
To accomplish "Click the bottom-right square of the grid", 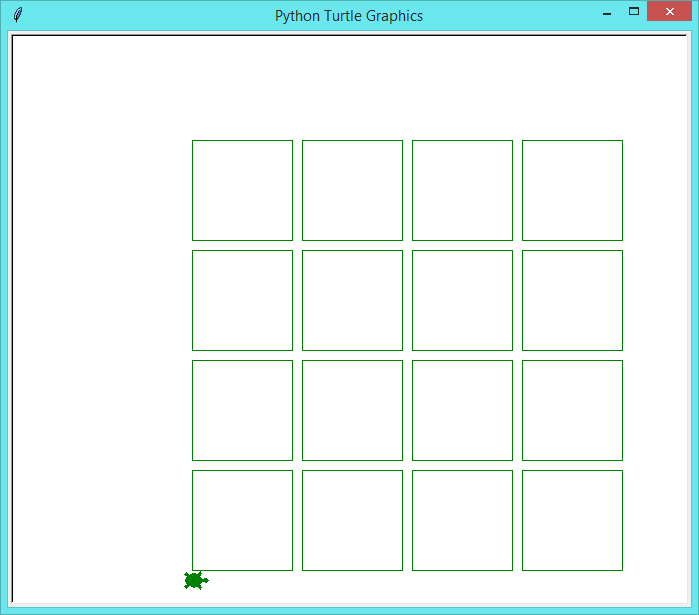I will [x=572, y=520].
